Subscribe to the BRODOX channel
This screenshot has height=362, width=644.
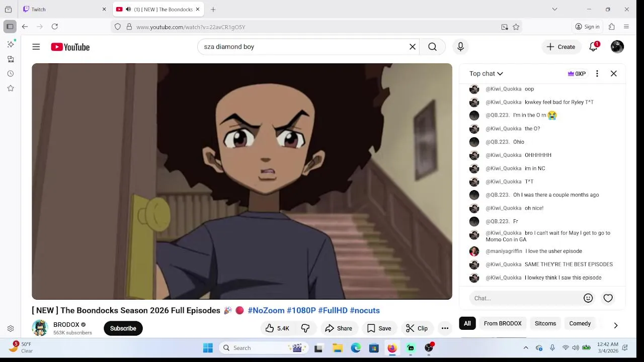click(123, 328)
